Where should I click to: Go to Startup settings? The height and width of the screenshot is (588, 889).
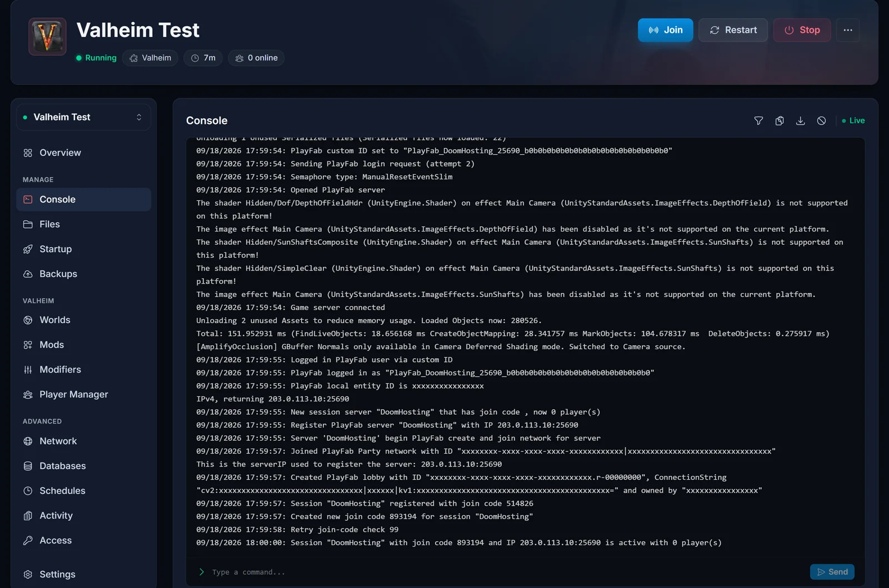83,249
